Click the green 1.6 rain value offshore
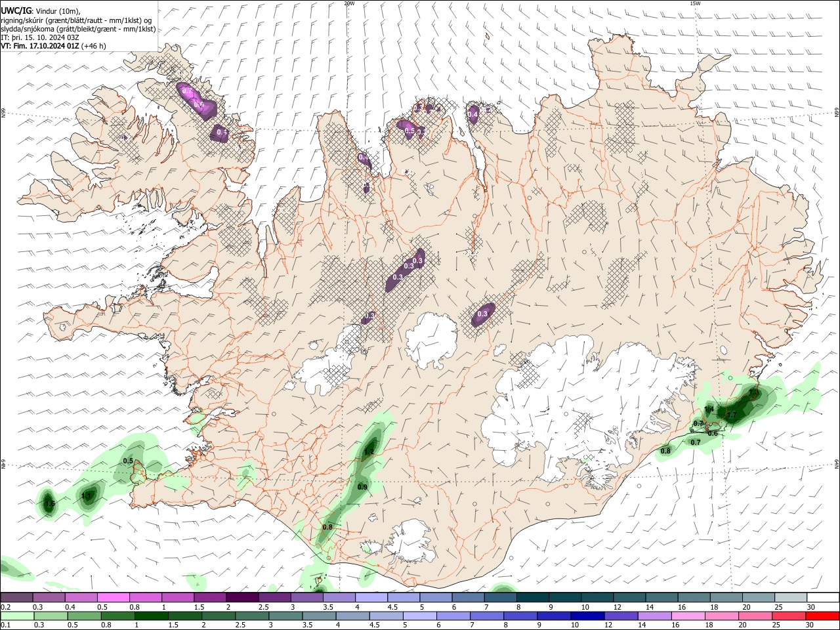This screenshot has width=840, height=630. pos(49,504)
